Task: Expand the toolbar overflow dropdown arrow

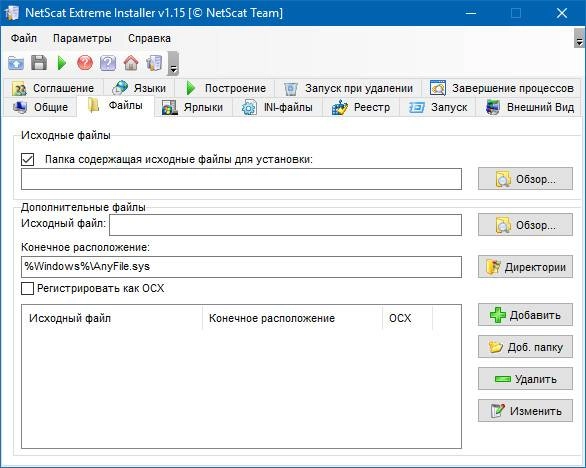Action: tap(173, 64)
